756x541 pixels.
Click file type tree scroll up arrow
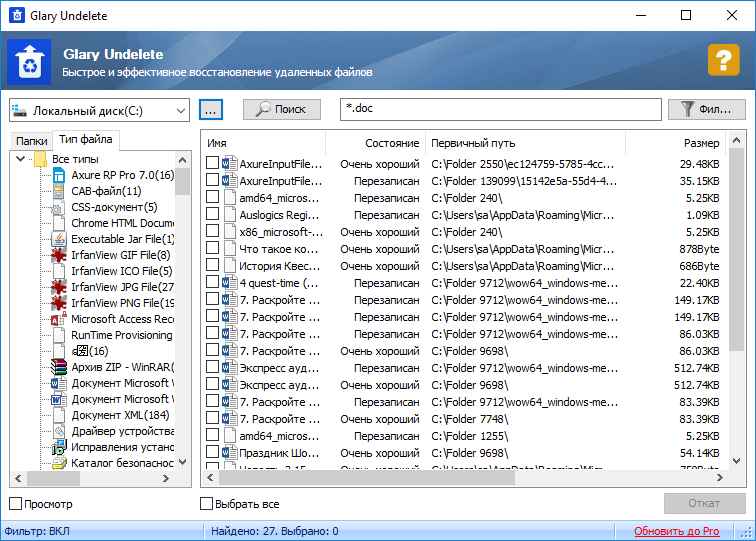tap(182, 160)
